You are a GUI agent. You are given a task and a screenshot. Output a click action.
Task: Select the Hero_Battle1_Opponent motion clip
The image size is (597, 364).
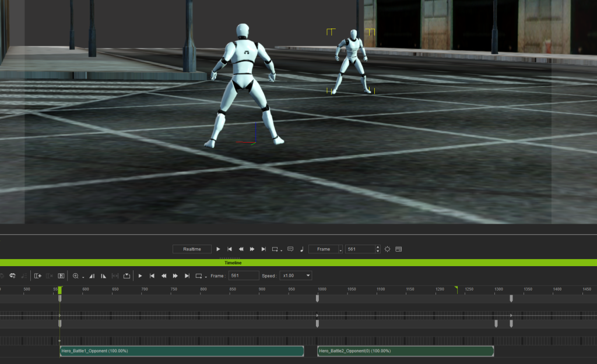(182, 351)
